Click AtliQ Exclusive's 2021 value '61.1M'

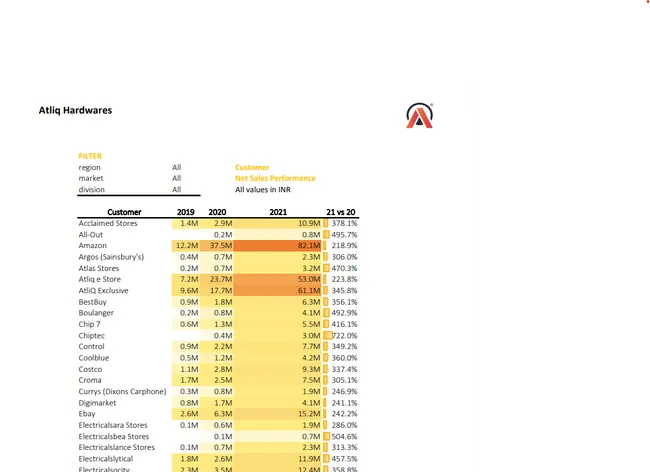click(x=309, y=290)
